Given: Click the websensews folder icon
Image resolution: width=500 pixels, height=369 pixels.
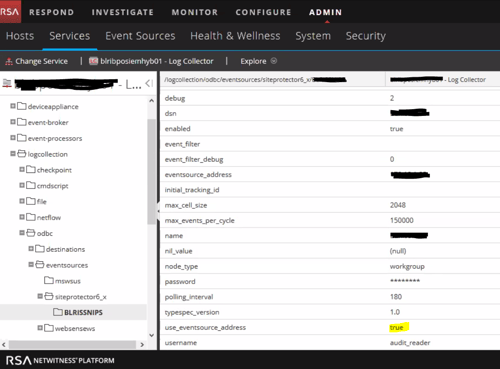Looking at the screenshot, I should [x=49, y=328].
